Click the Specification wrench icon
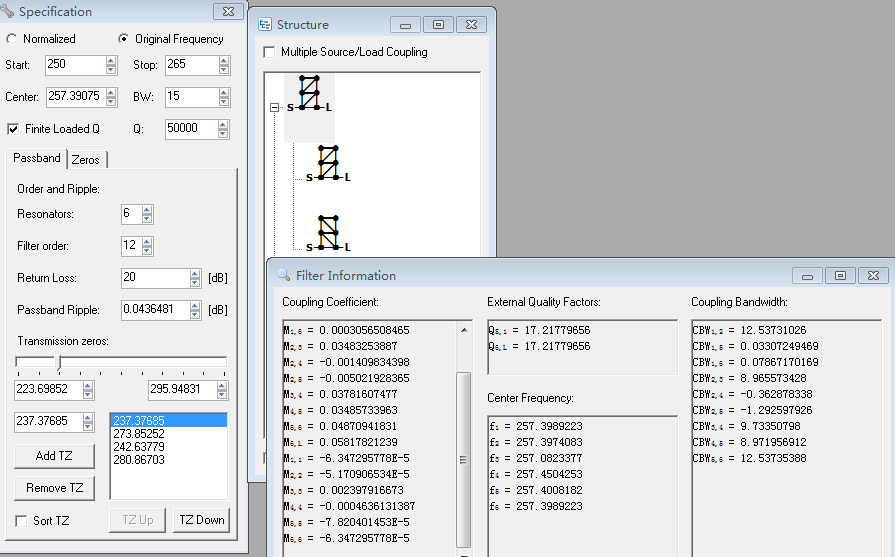The image size is (895, 557). click(7, 10)
